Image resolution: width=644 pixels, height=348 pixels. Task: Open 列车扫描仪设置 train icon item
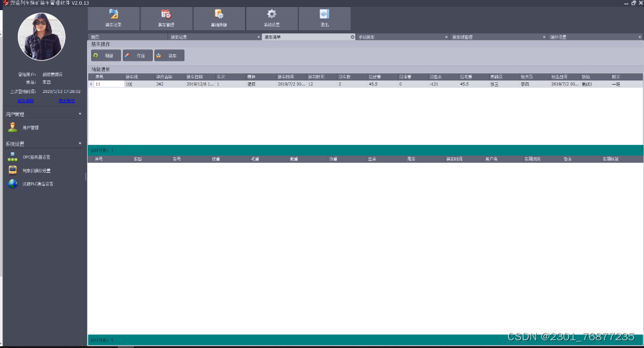(29, 170)
